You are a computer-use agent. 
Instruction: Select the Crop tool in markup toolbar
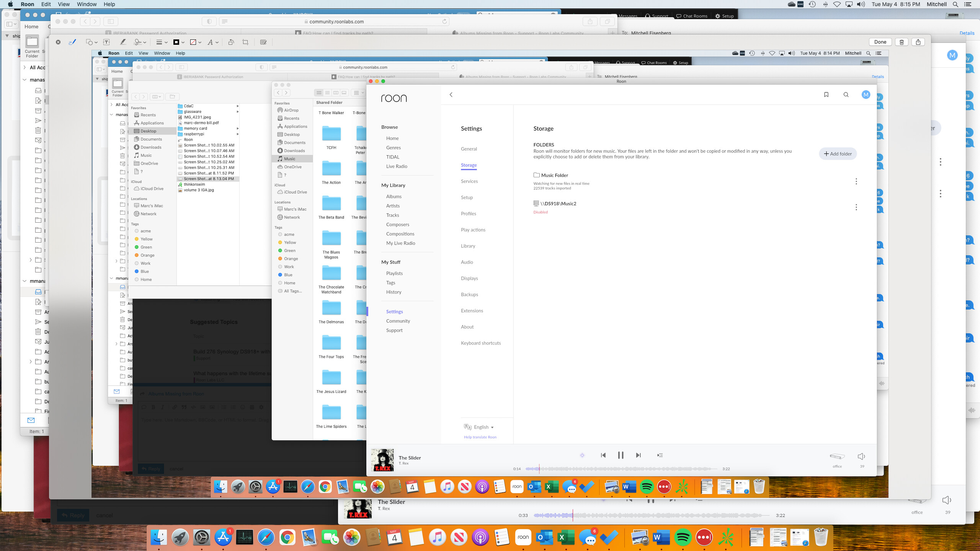pyautogui.click(x=245, y=42)
